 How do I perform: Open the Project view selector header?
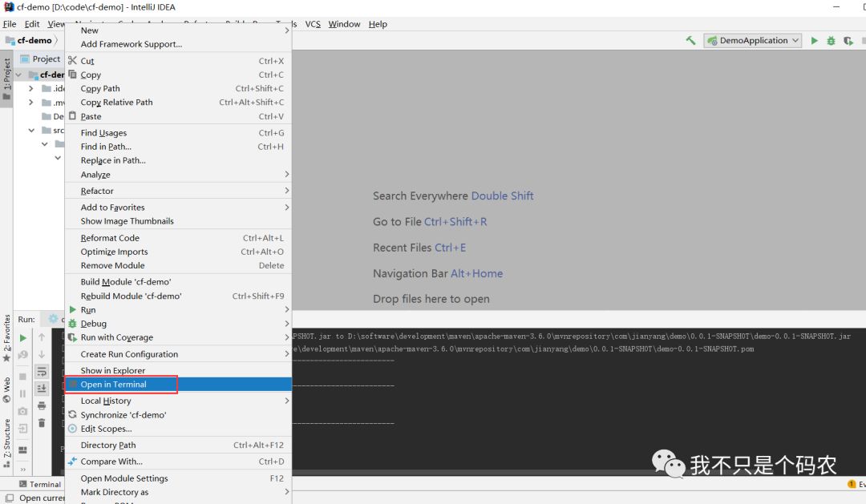pyautogui.click(x=40, y=58)
